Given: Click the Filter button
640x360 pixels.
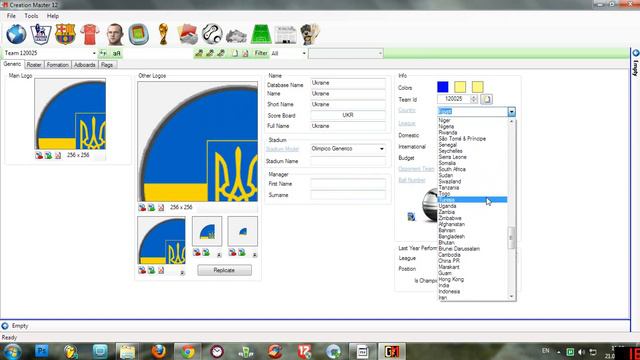Looking at the screenshot, I should (261, 53).
